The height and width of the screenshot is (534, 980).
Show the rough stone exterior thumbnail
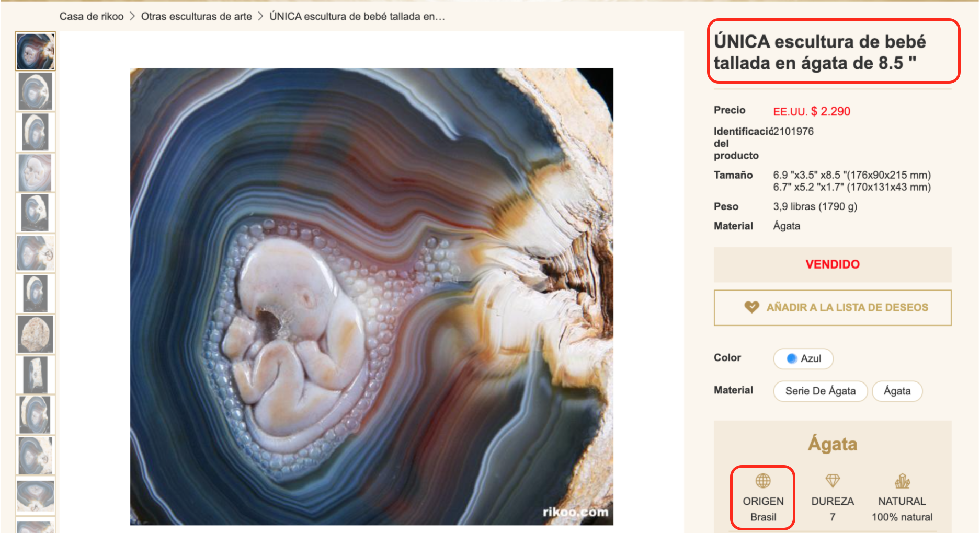click(36, 334)
